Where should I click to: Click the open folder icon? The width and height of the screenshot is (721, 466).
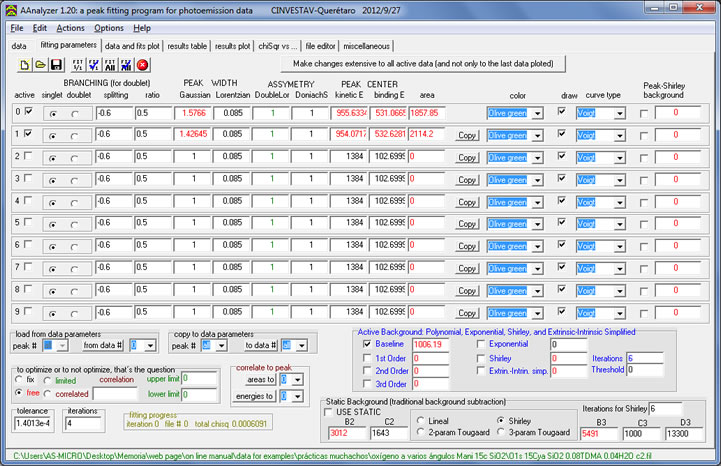coord(41,64)
